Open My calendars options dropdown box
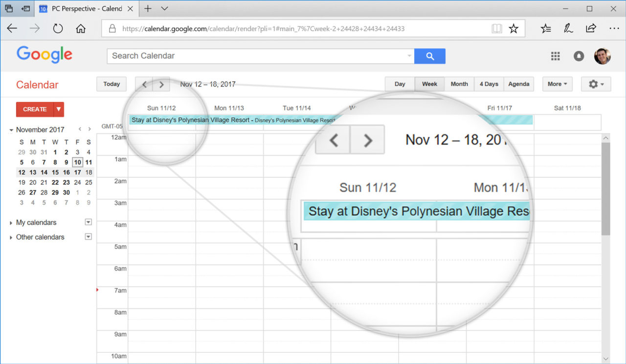This screenshot has width=626, height=364. coord(89,222)
